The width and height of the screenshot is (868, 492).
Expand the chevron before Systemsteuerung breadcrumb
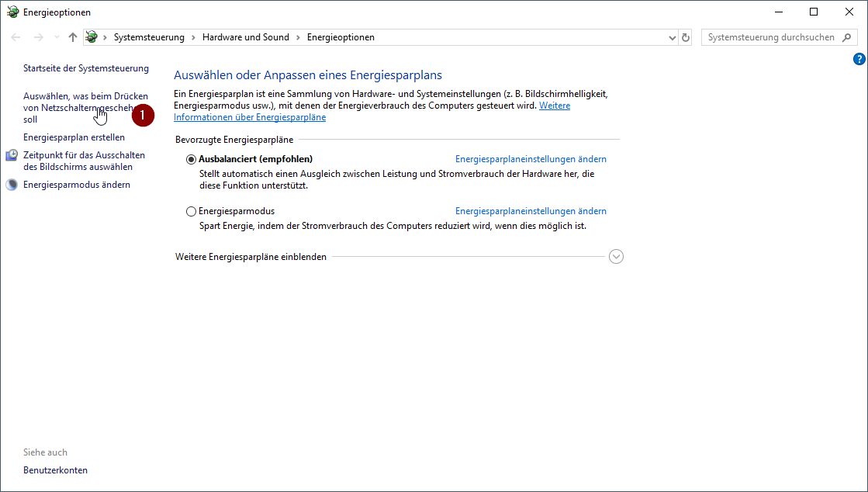click(x=105, y=37)
